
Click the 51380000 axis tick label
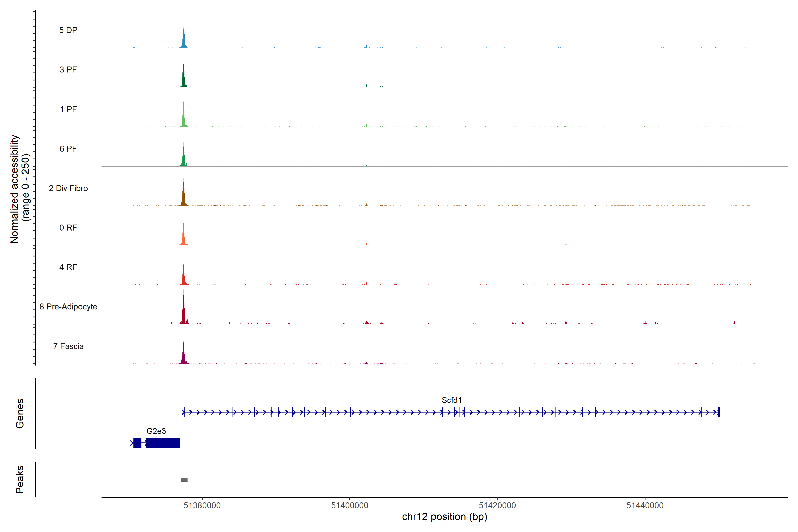coord(202,505)
